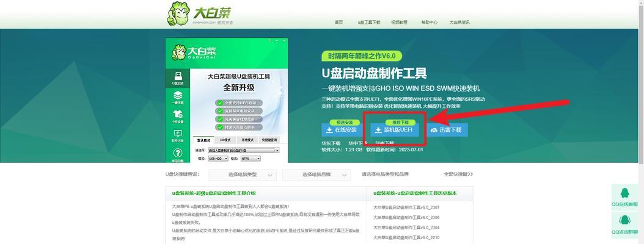Click the 装机版UEFI download button

395,130
